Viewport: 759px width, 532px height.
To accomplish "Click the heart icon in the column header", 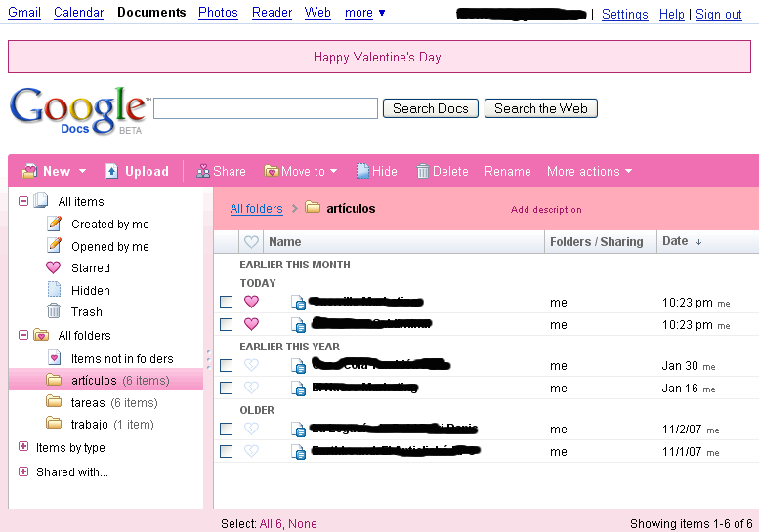I will click(x=251, y=241).
